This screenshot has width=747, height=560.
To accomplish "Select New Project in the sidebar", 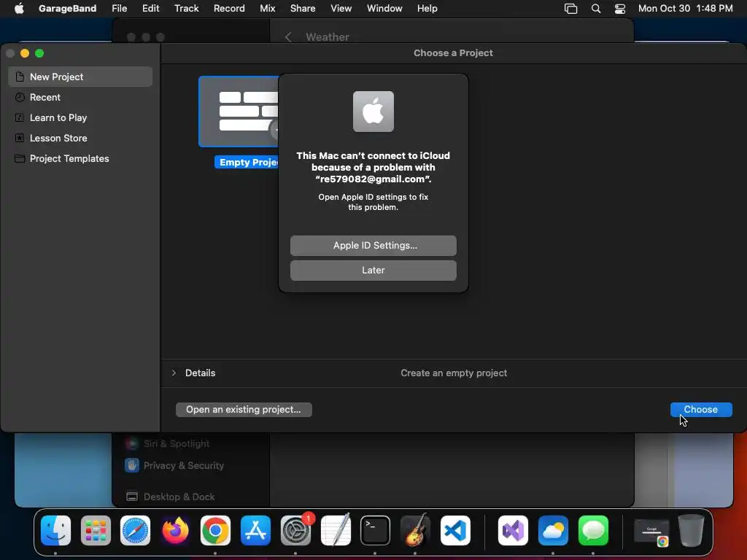I will [x=80, y=77].
